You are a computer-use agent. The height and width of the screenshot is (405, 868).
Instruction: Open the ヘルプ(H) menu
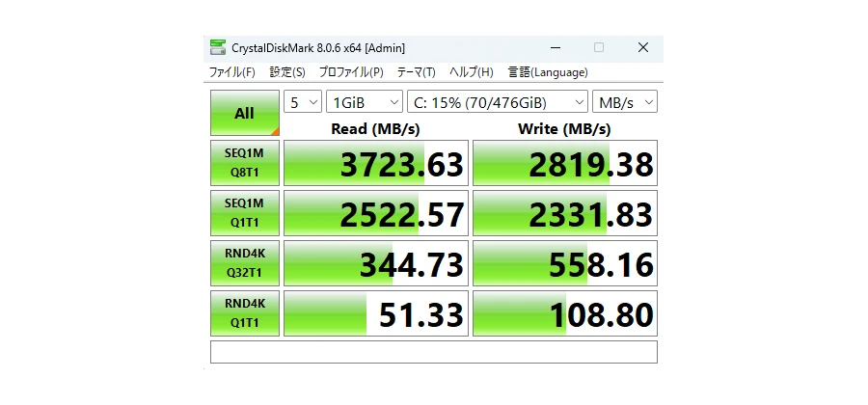click(x=471, y=72)
